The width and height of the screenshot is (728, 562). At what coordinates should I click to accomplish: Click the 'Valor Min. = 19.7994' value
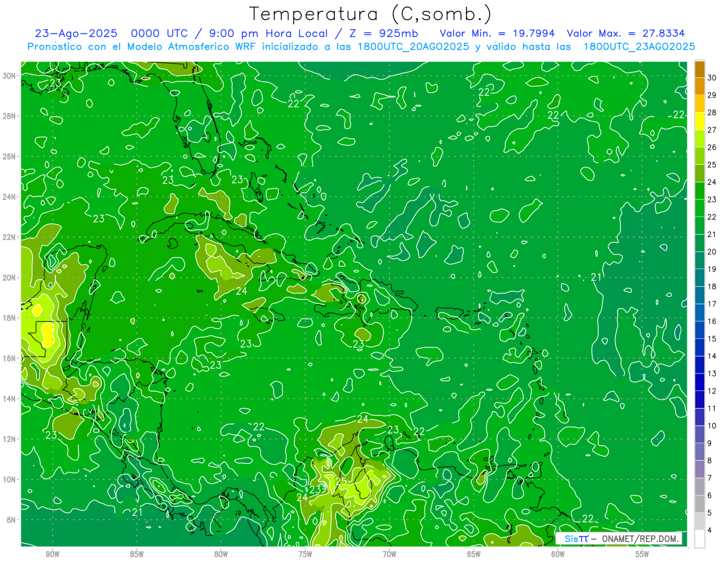pos(499,33)
